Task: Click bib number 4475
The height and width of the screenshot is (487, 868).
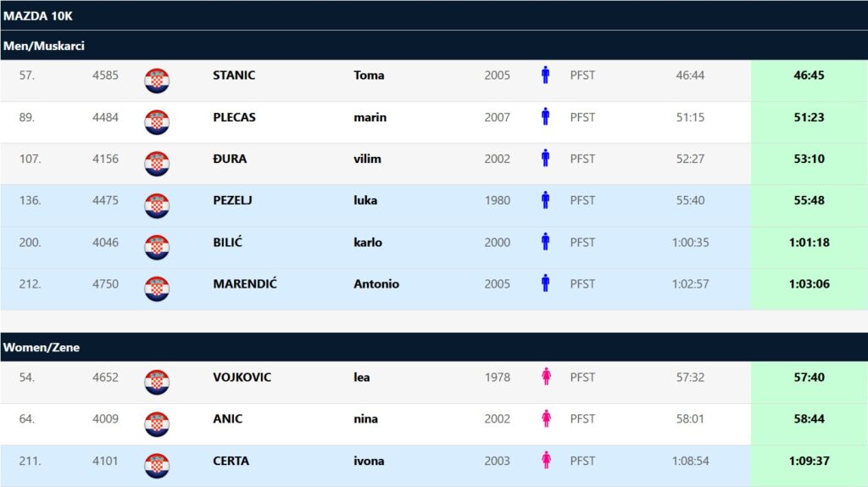Action: pos(105,201)
